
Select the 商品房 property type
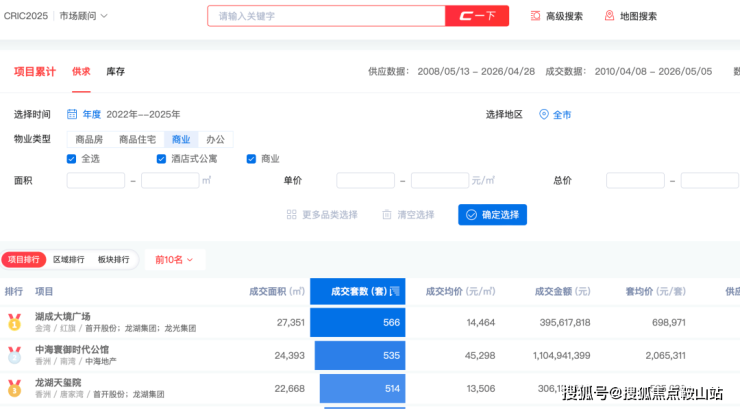coord(89,139)
